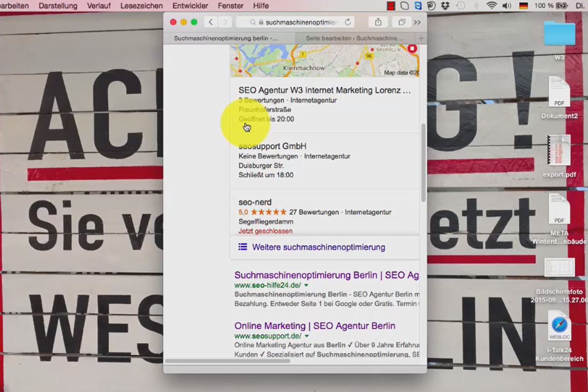The height and width of the screenshot is (392, 588).
Task: Open the volume control in menu bar
Action: 507,6
